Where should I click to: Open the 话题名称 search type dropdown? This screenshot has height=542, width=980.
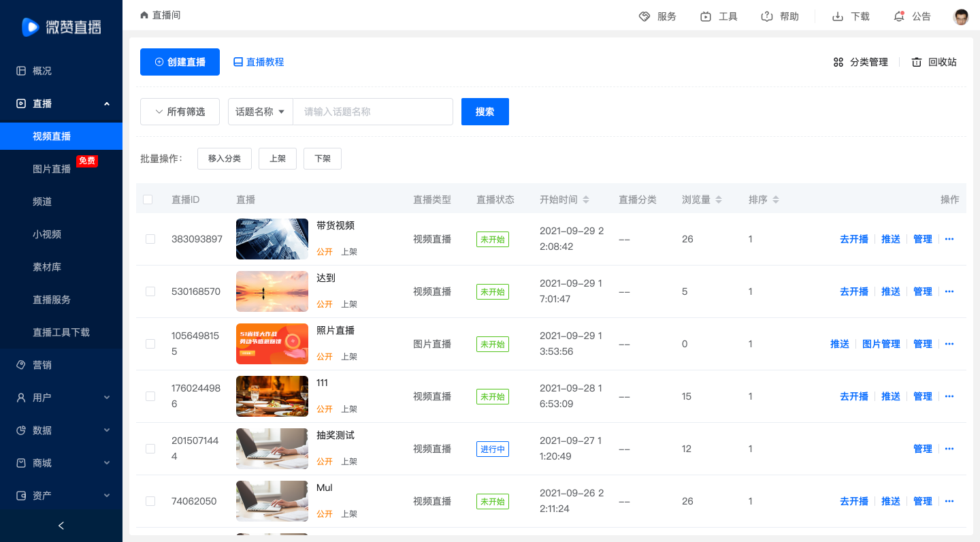(261, 112)
